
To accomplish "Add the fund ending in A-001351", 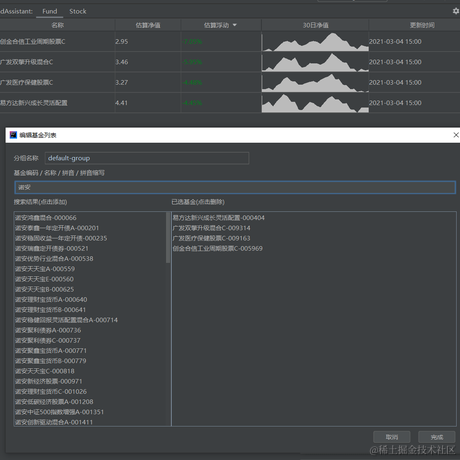I will click(59, 412).
